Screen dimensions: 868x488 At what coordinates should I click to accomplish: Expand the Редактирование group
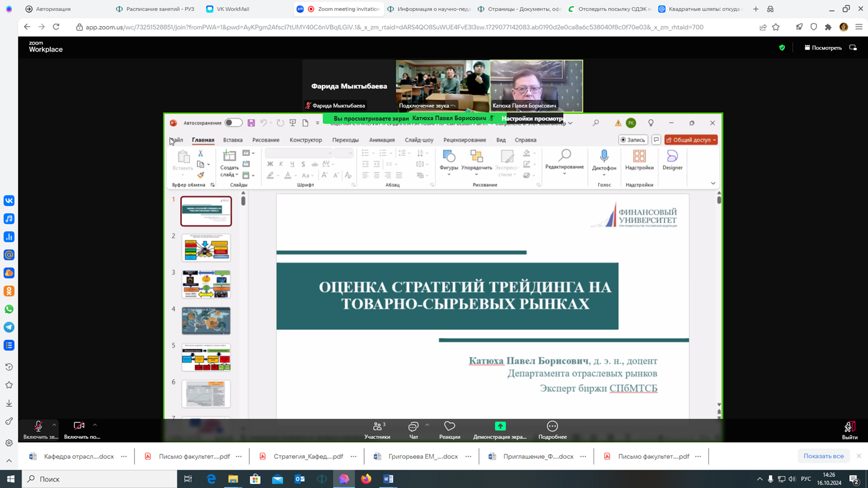[x=564, y=162]
